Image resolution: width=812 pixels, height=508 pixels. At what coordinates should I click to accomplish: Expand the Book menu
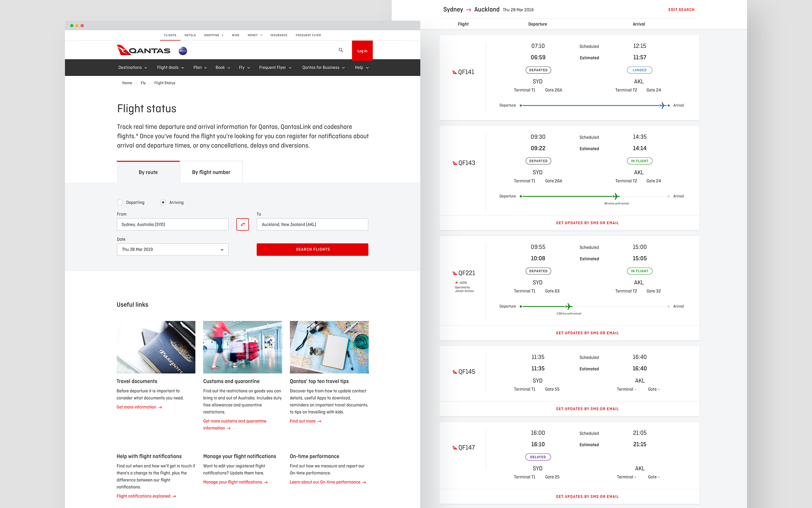point(223,68)
